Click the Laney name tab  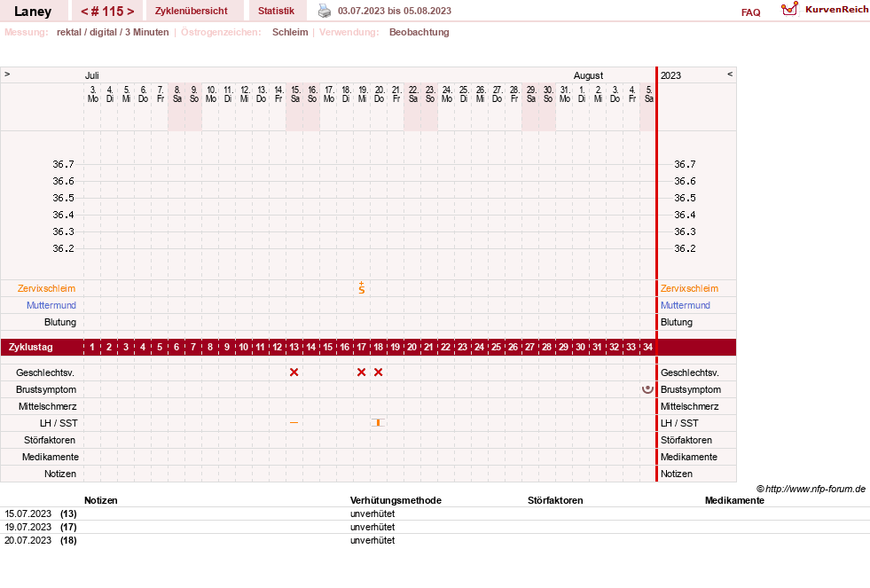33,12
